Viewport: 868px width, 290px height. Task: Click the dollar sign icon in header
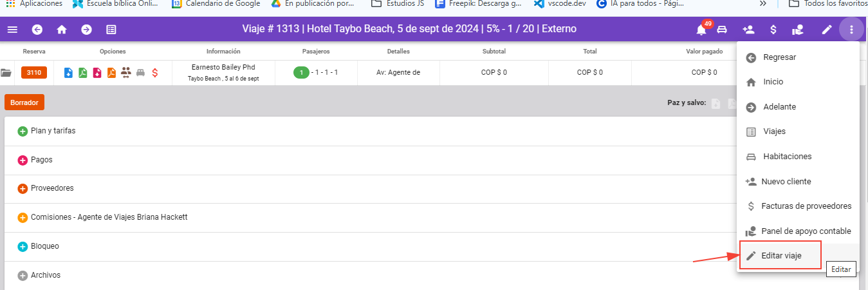[773, 30]
